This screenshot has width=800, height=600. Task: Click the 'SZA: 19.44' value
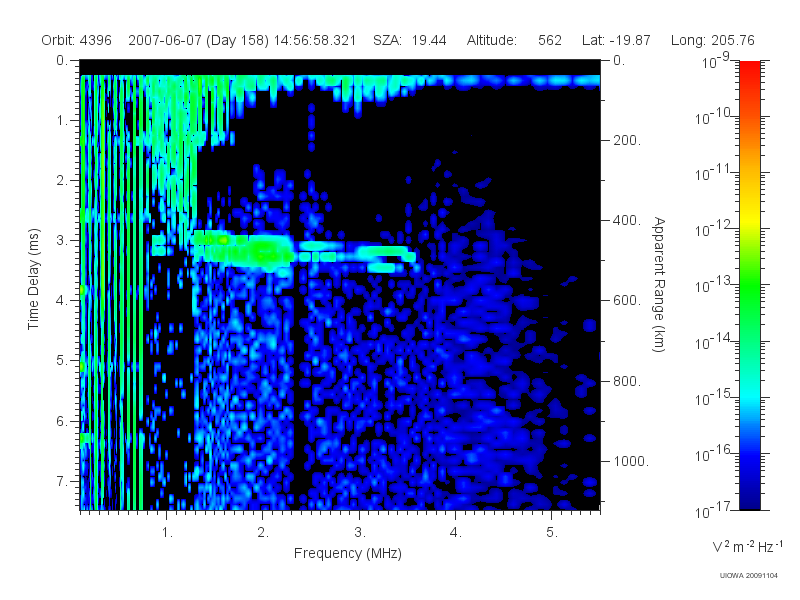[410, 40]
